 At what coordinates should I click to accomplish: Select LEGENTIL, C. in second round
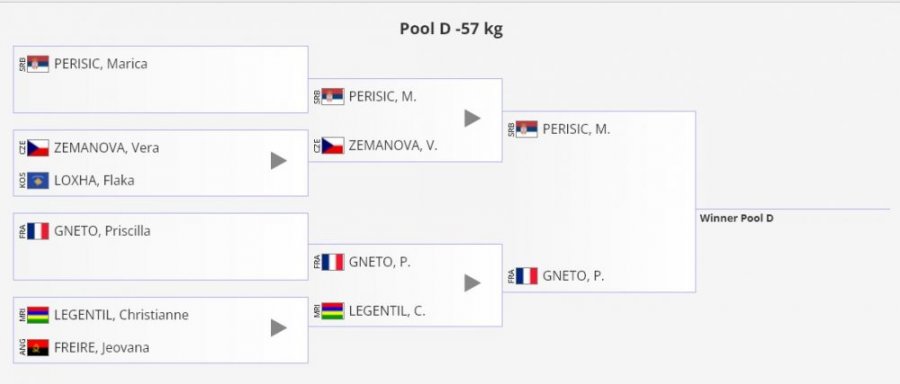(387, 312)
